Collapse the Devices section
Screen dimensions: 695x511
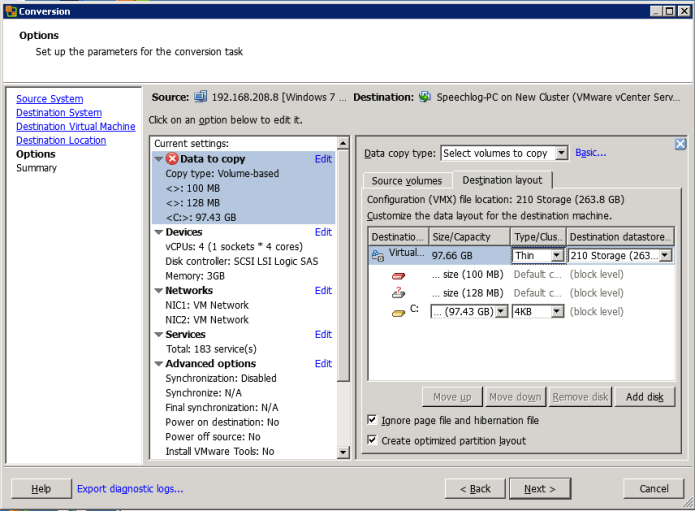pos(158,232)
